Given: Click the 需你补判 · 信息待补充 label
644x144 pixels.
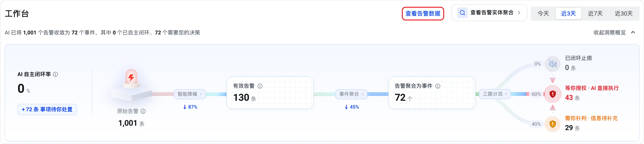Looking at the screenshot, I should [x=591, y=118].
